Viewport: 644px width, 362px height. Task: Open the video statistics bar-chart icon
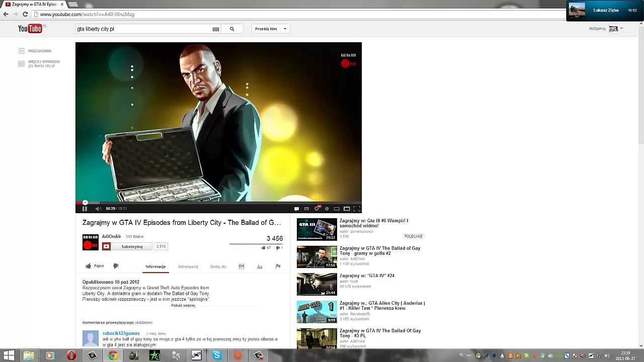coord(260,266)
